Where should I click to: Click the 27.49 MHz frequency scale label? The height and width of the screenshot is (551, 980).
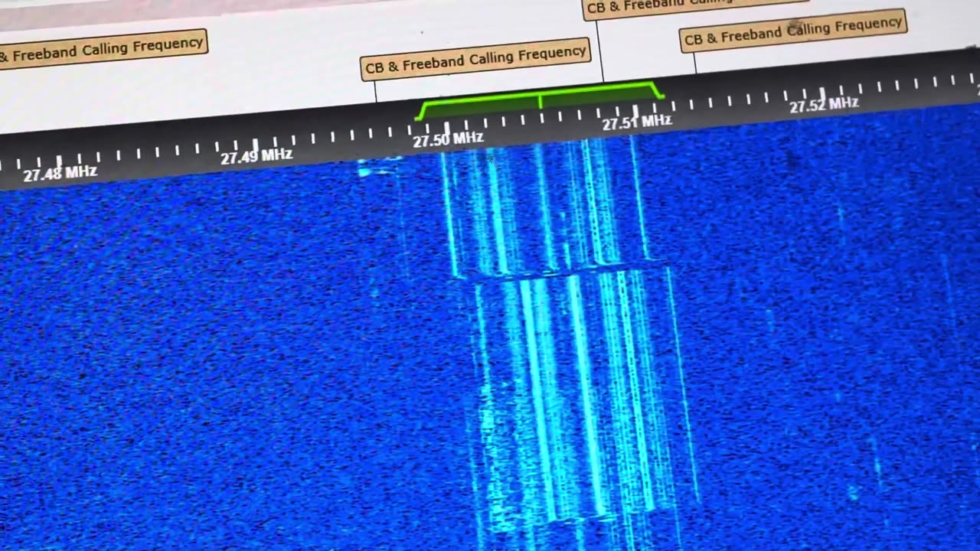click(256, 156)
